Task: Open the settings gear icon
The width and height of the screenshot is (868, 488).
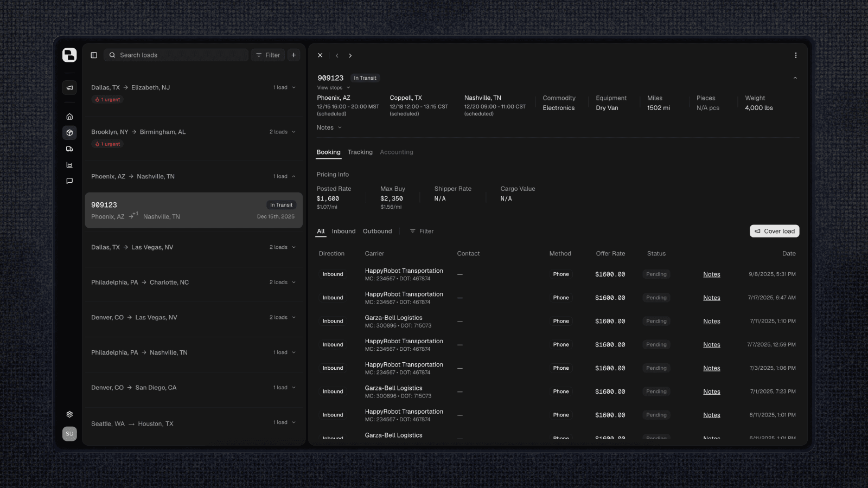Action: point(69,414)
